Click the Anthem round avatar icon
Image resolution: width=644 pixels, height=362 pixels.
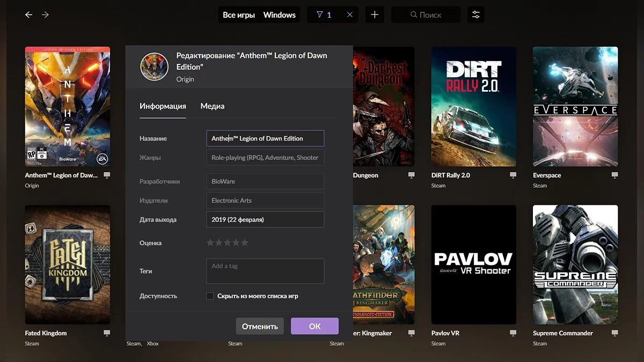pyautogui.click(x=154, y=67)
